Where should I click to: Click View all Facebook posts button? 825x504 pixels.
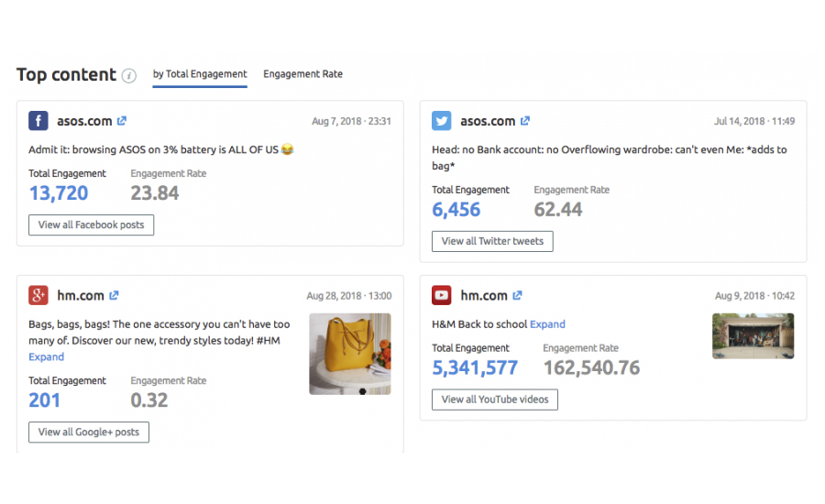[91, 225]
